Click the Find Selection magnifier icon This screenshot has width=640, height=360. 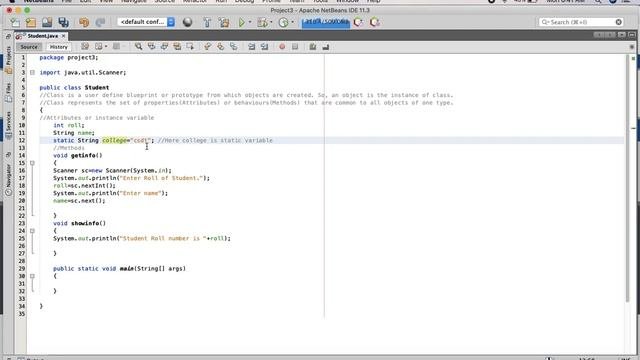pyautogui.click(x=139, y=47)
